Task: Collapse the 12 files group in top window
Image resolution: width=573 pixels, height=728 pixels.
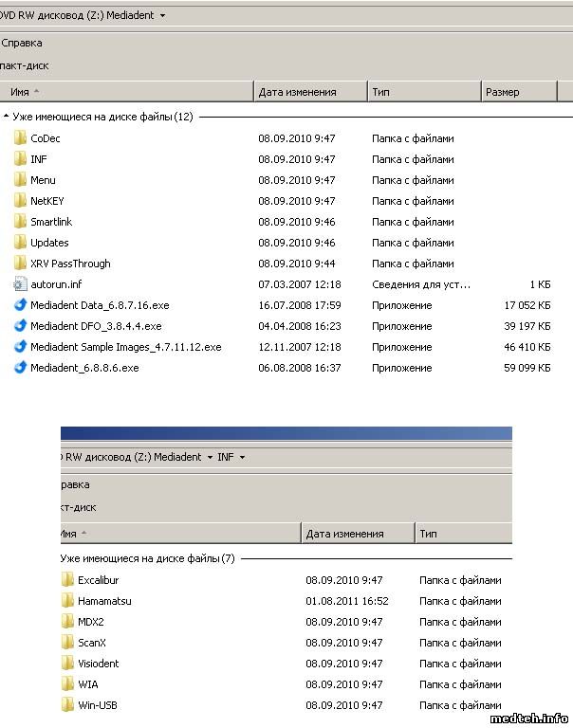Action: pos(7,117)
